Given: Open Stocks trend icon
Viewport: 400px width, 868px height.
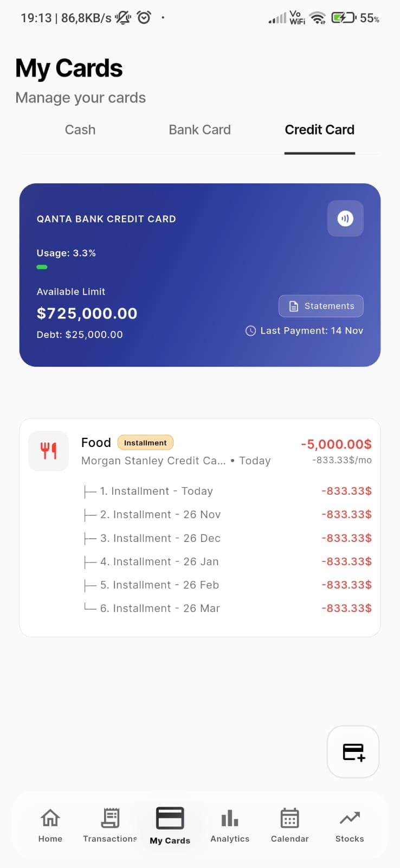Looking at the screenshot, I should [x=350, y=818].
